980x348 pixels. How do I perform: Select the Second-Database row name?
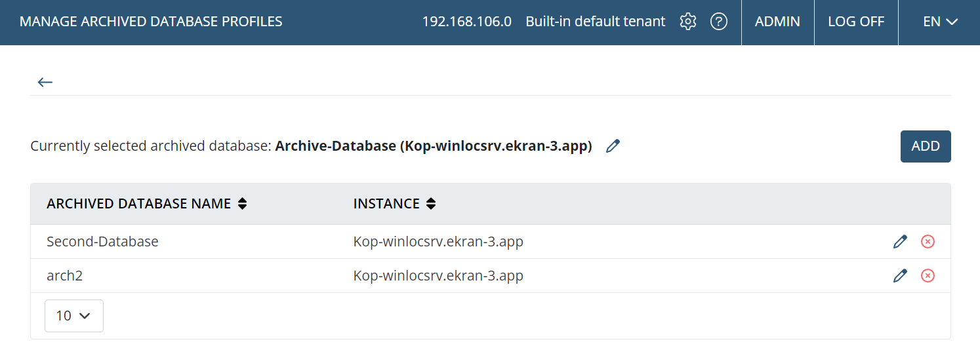pyautogui.click(x=102, y=242)
